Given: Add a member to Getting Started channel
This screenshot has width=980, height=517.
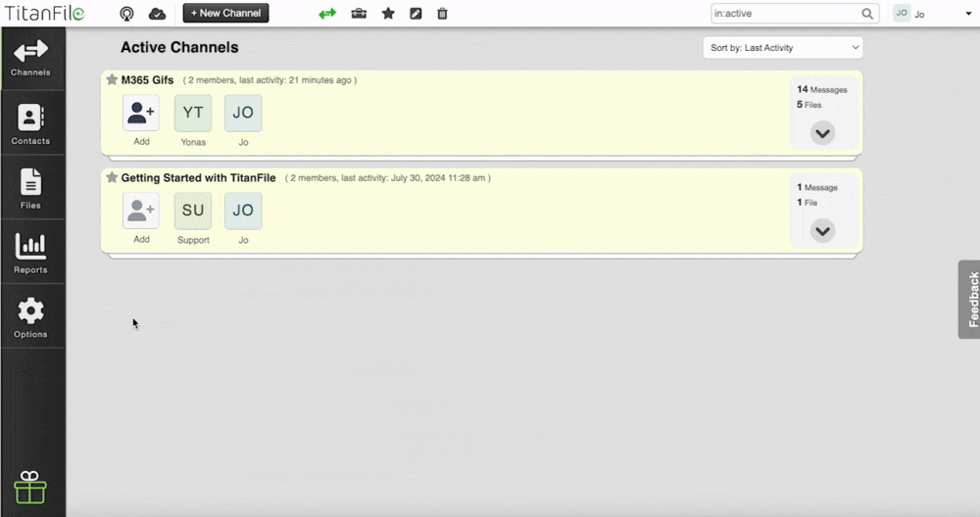Looking at the screenshot, I should [141, 211].
